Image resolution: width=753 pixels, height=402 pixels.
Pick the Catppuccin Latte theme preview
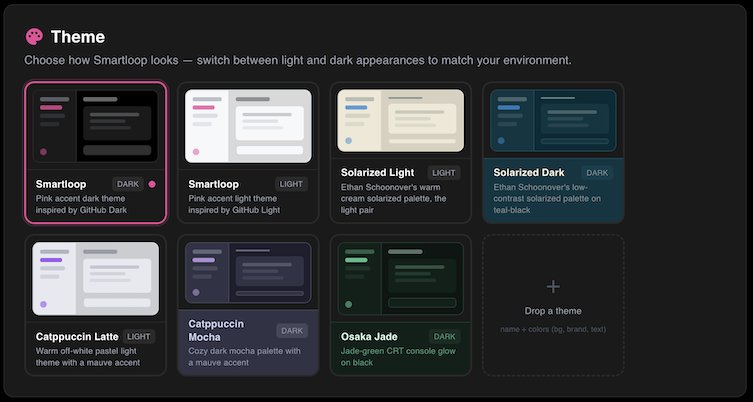[96, 279]
